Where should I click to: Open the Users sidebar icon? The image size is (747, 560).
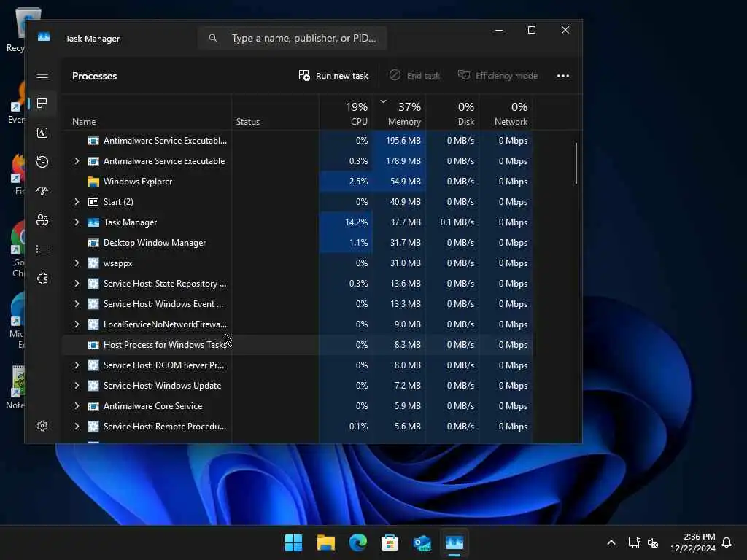point(42,220)
